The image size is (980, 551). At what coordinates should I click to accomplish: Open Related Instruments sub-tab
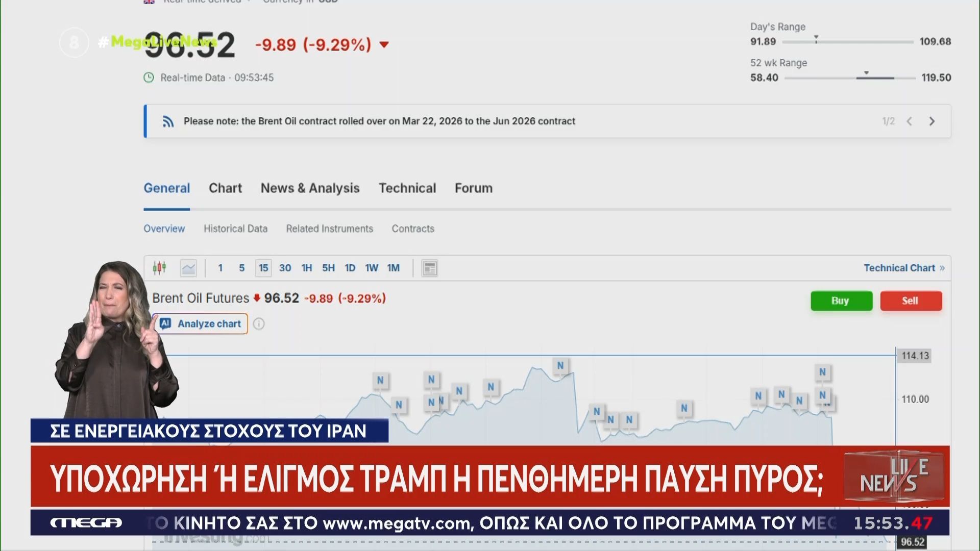[330, 229]
